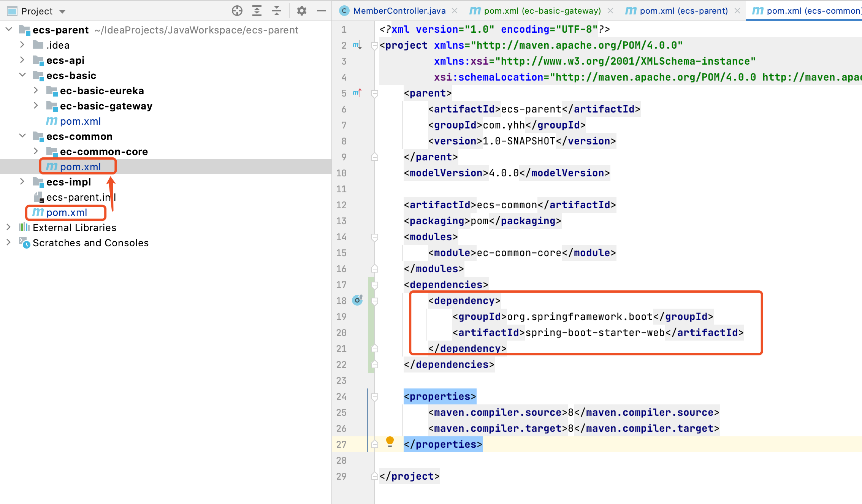Viewport: 862px width, 504px height.
Task: Expand the ecs-impl module
Action: pyautogui.click(x=22, y=182)
